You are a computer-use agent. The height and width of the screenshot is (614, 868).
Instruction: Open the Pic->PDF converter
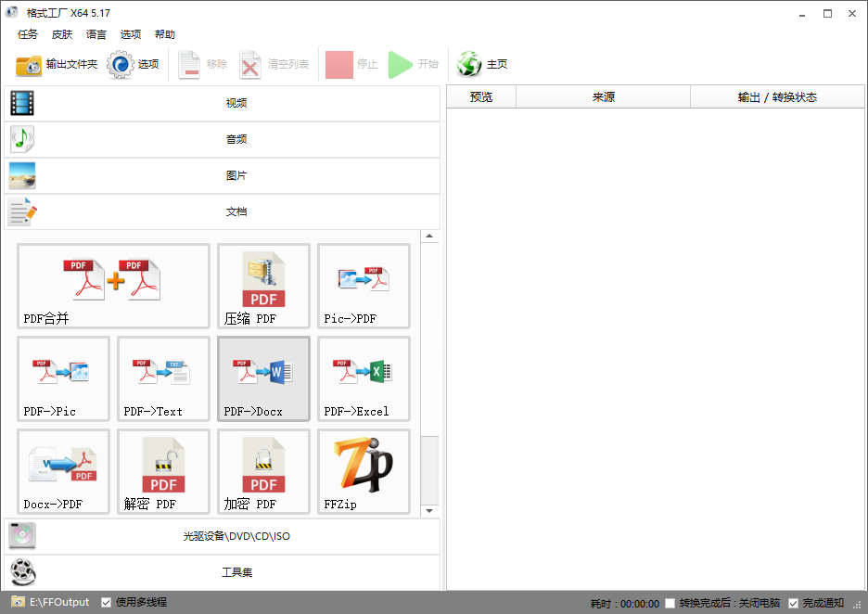click(364, 286)
